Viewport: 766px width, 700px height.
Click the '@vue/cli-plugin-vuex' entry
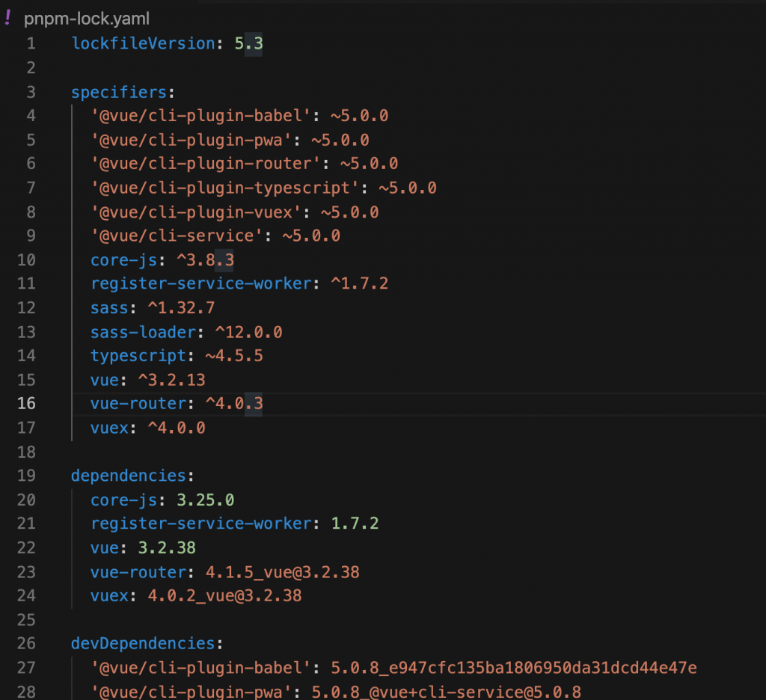(196, 212)
